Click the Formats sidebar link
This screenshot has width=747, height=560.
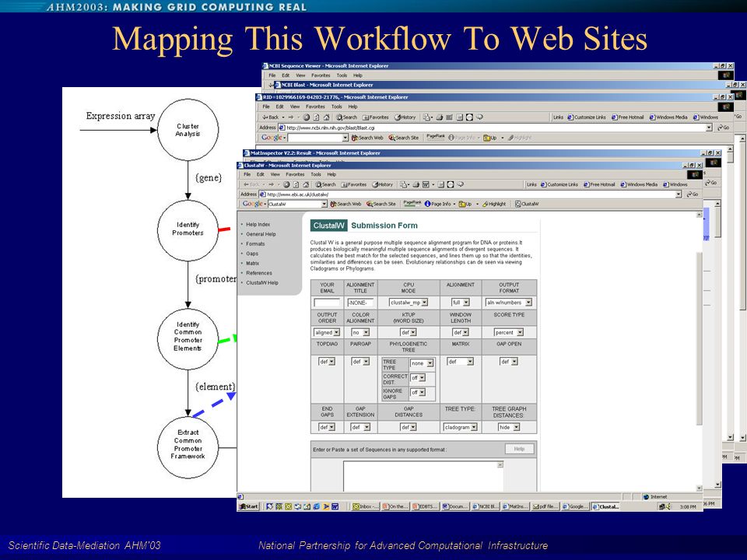point(255,243)
